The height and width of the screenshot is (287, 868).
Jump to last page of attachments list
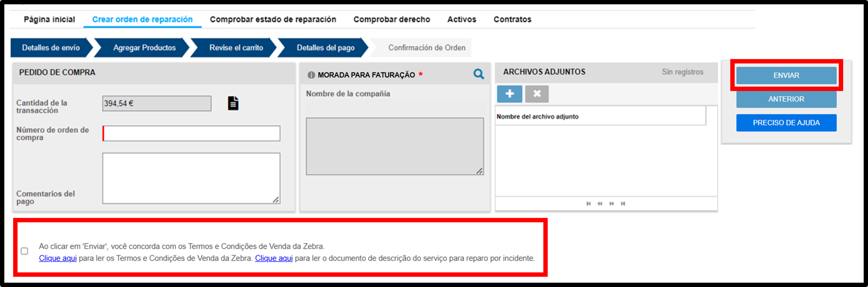[x=623, y=203]
